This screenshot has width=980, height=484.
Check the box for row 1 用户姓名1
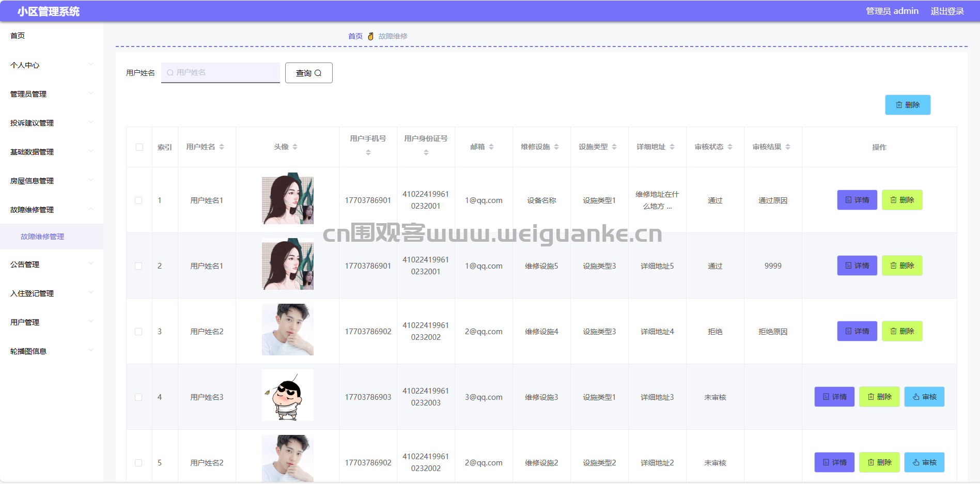tap(138, 200)
